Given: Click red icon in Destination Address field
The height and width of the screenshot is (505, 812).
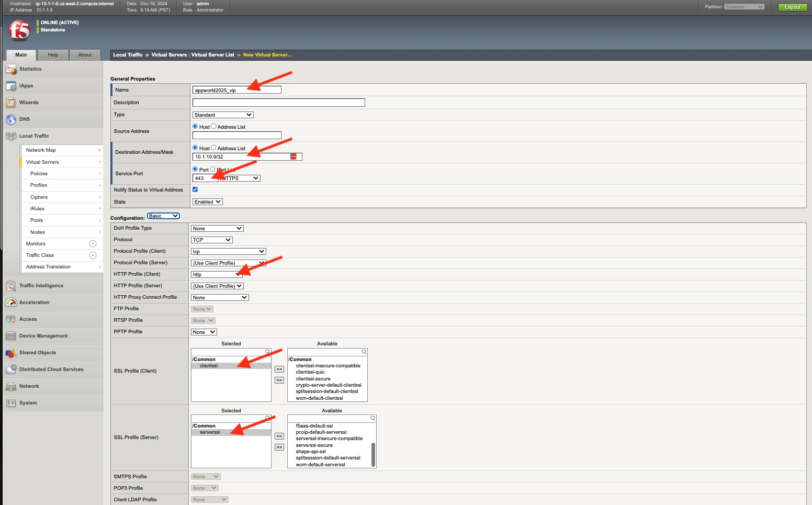Looking at the screenshot, I should tap(294, 156).
